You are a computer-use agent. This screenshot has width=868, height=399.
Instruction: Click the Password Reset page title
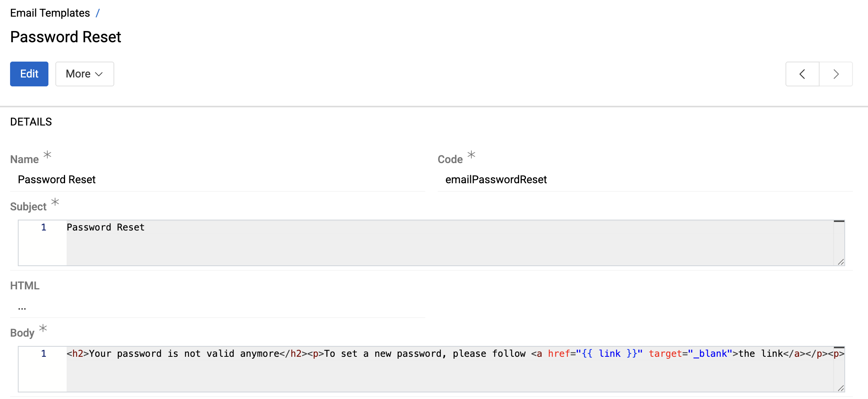click(x=65, y=37)
